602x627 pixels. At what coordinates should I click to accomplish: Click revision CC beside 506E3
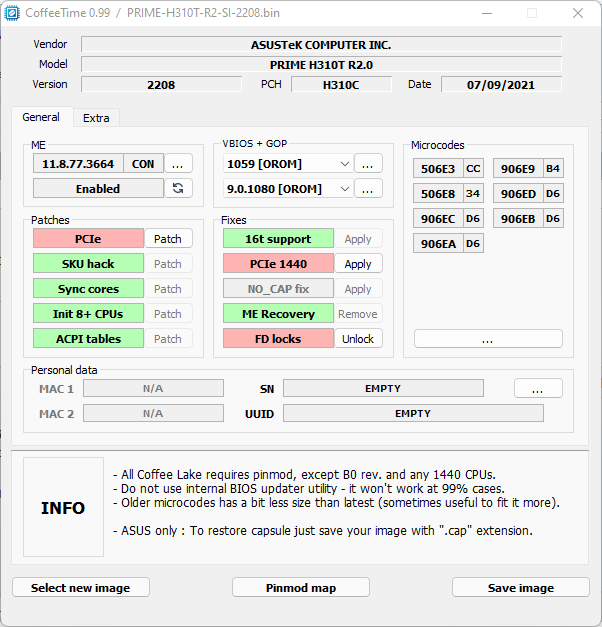pyautogui.click(x=473, y=168)
